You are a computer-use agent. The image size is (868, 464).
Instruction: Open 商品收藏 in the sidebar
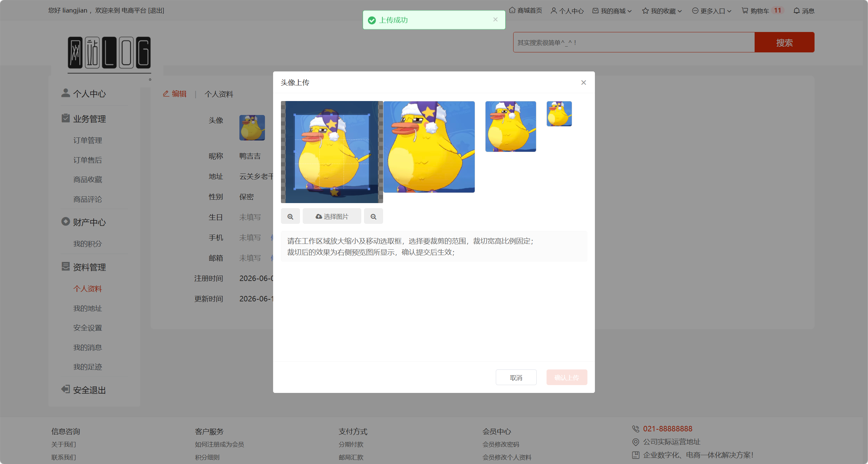tap(88, 179)
